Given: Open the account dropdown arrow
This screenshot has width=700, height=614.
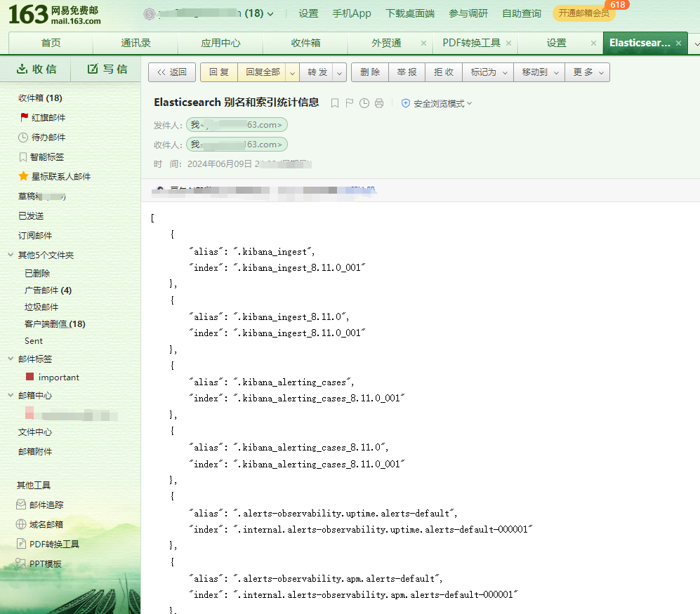Looking at the screenshot, I should tap(270, 14).
